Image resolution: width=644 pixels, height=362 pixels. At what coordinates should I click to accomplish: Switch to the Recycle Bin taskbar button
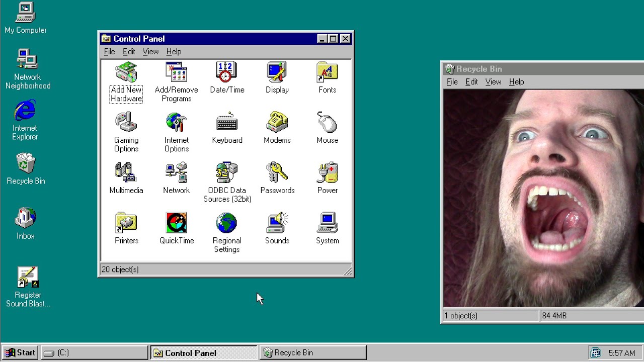coord(312,352)
